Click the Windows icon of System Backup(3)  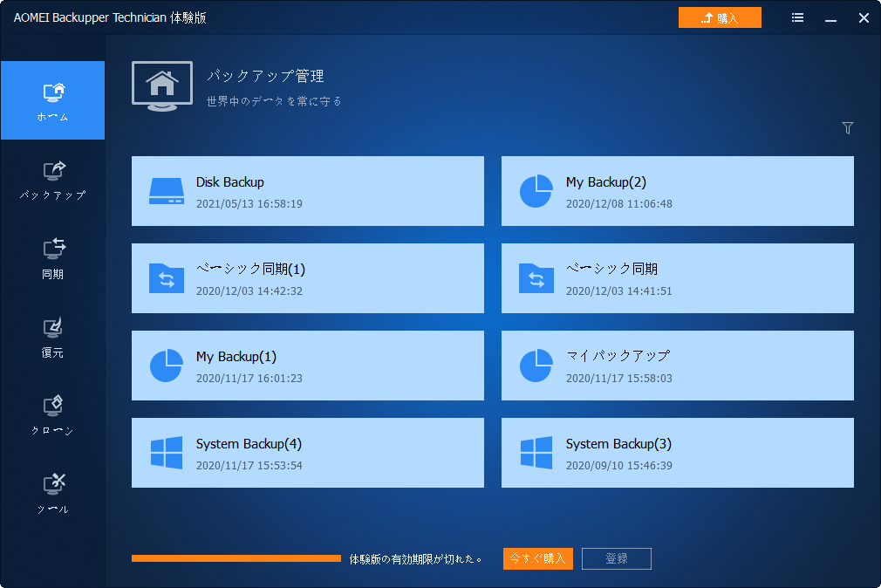coord(536,453)
